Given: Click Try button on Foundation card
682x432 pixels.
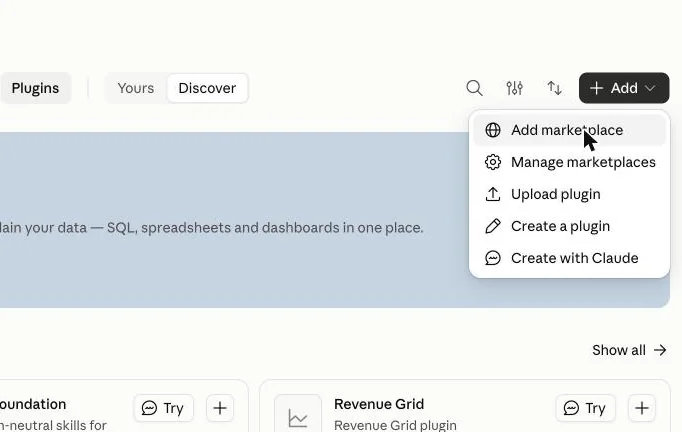Looking at the screenshot, I should (x=164, y=408).
